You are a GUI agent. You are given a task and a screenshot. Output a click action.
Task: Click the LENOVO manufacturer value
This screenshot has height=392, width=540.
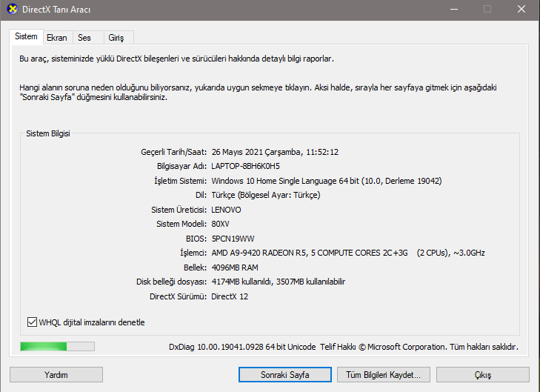(226, 210)
